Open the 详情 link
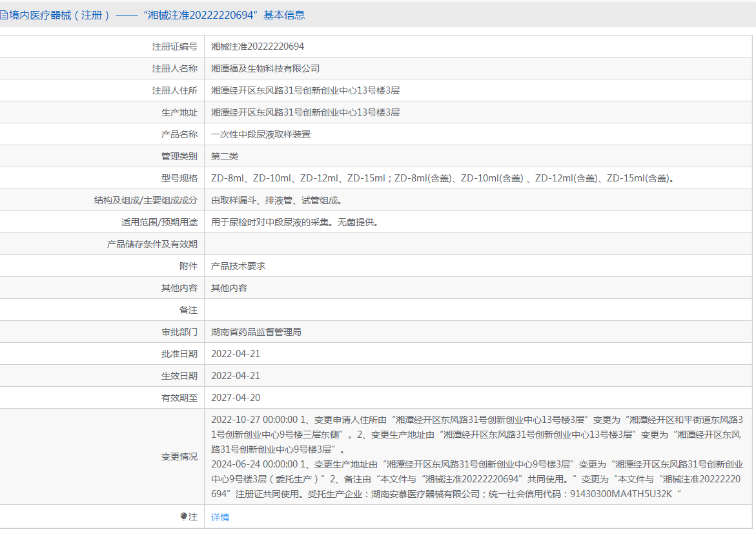The width and height of the screenshot is (756, 534). tap(220, 517)
